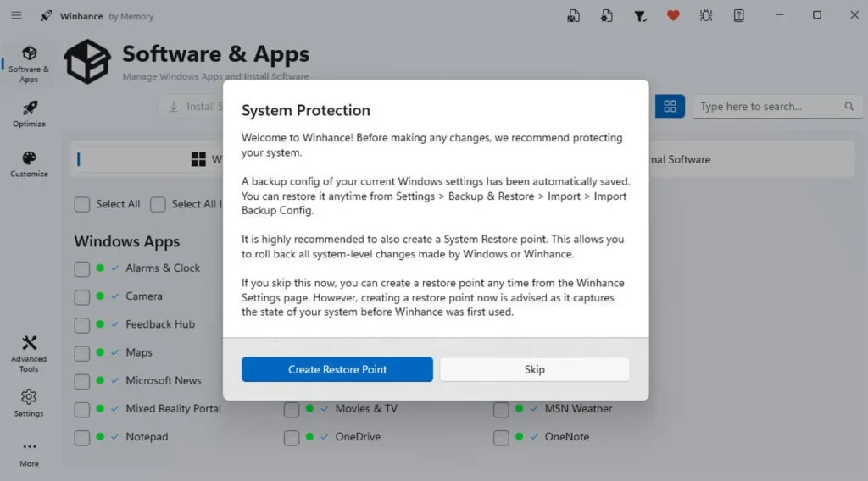Viewport: 868px width, 481px height.
Task: Click the MSN Weather label
Action: tap(578, 408)
